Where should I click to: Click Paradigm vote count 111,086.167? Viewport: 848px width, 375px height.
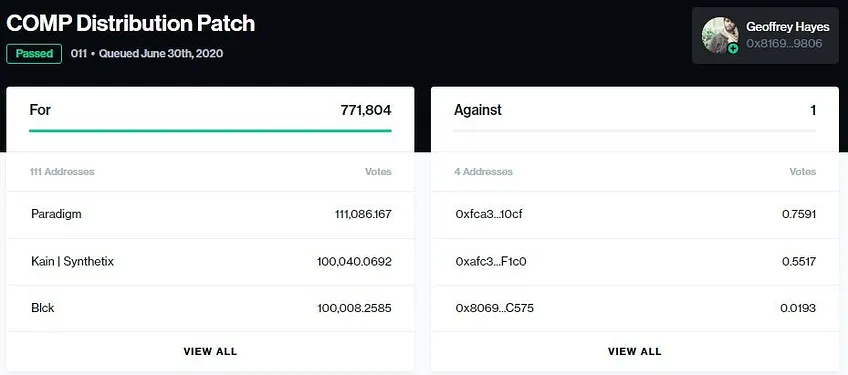point(363,214)
